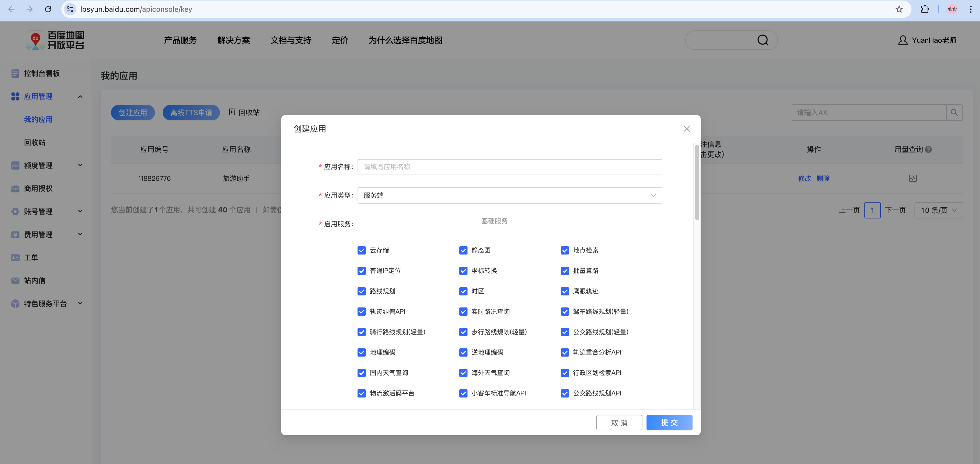Screen dimensions: 980x464
Task: Click the AK search magnifier button
Action: click(954, 113)
